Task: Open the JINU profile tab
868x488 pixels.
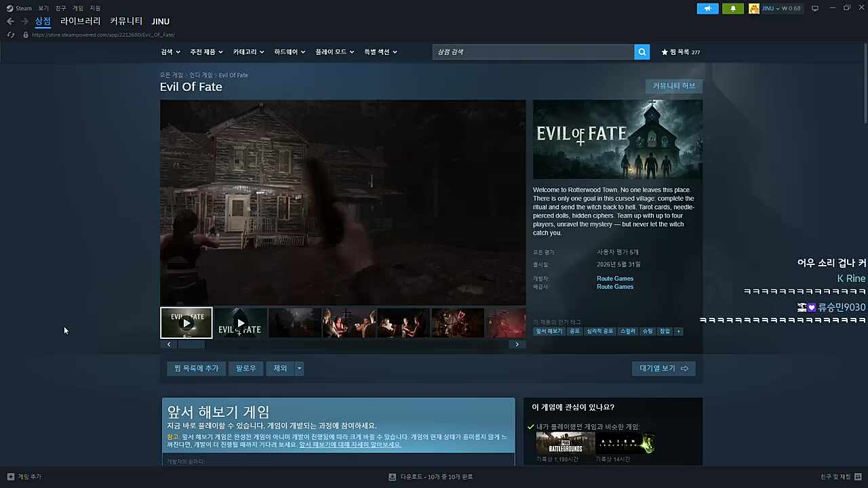Action: 161,22
